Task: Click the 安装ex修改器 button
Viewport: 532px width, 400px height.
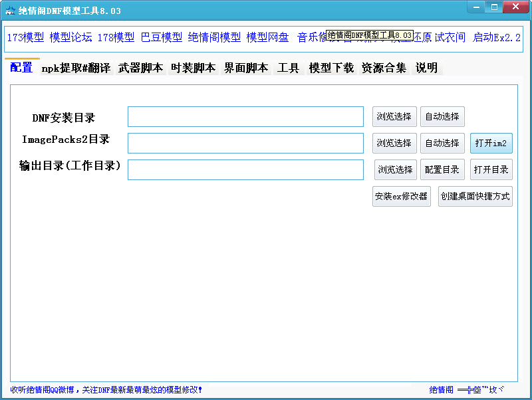Action: [402, 196]
